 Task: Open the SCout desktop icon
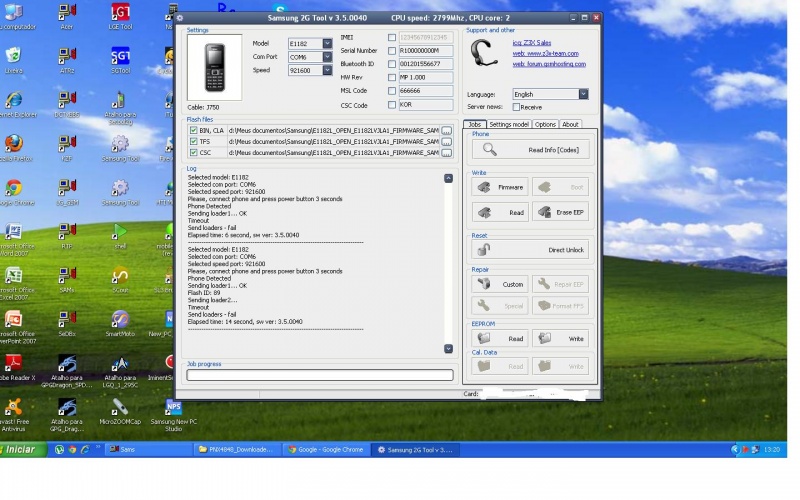click(x=120, y=280)
